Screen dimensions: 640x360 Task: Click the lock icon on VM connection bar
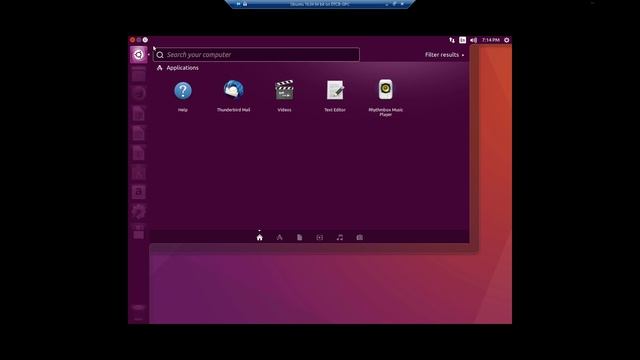click(245, 4)
